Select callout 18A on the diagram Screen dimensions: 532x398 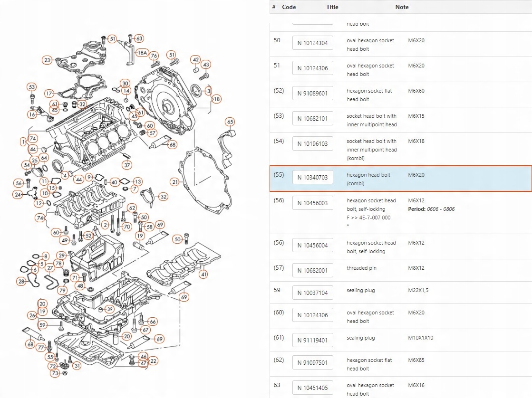click(142, 53)
